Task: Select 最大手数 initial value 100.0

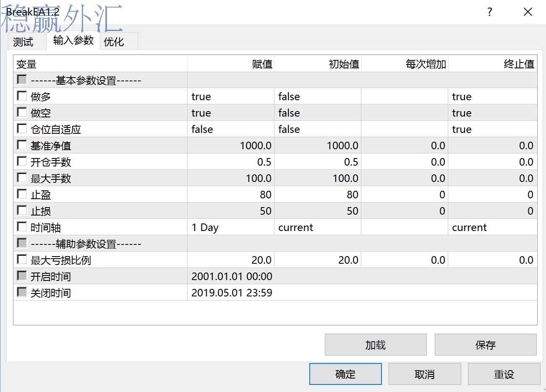Action: click(318, 178)
